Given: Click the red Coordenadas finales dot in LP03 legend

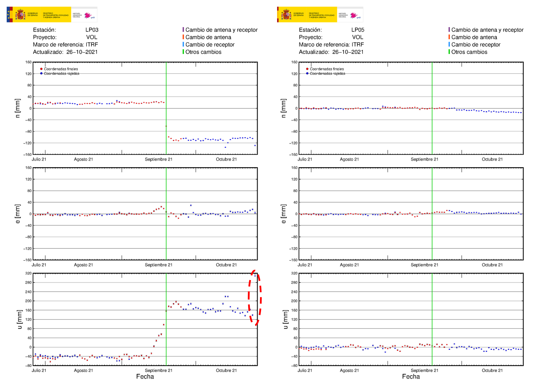Looking at the screenshot, I should point(41,69).
